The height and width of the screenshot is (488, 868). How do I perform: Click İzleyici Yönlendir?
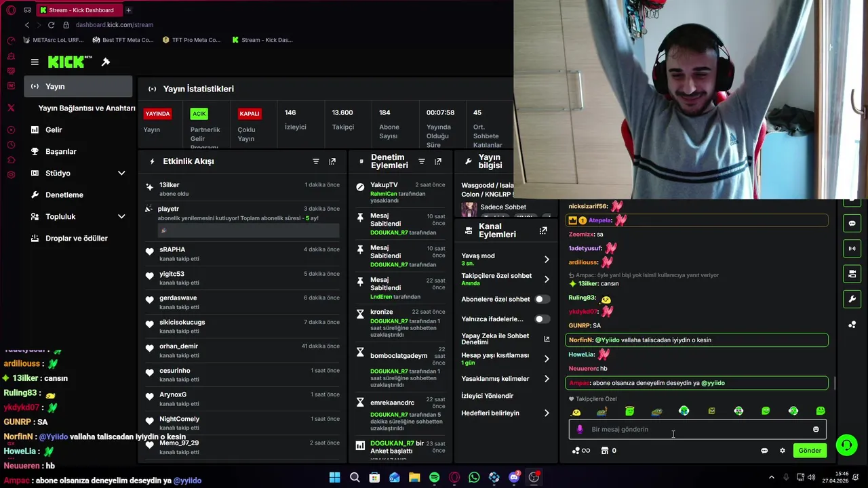488,396
